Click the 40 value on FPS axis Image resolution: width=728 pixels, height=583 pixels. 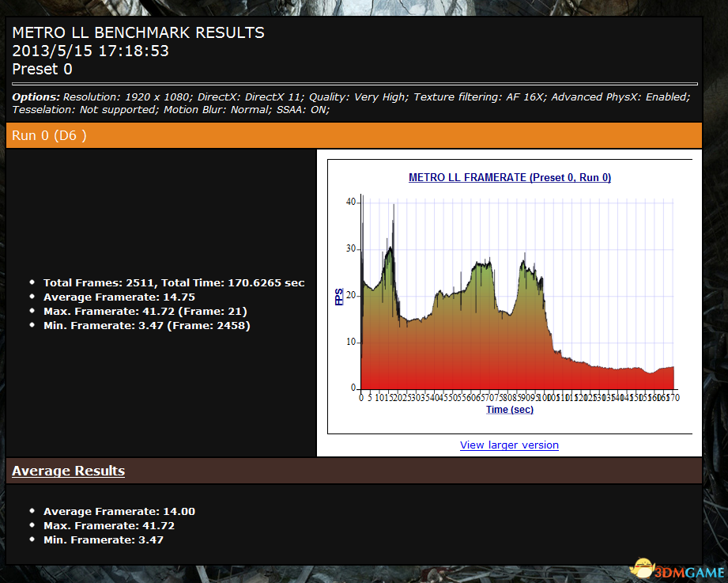tap(351, 202)
